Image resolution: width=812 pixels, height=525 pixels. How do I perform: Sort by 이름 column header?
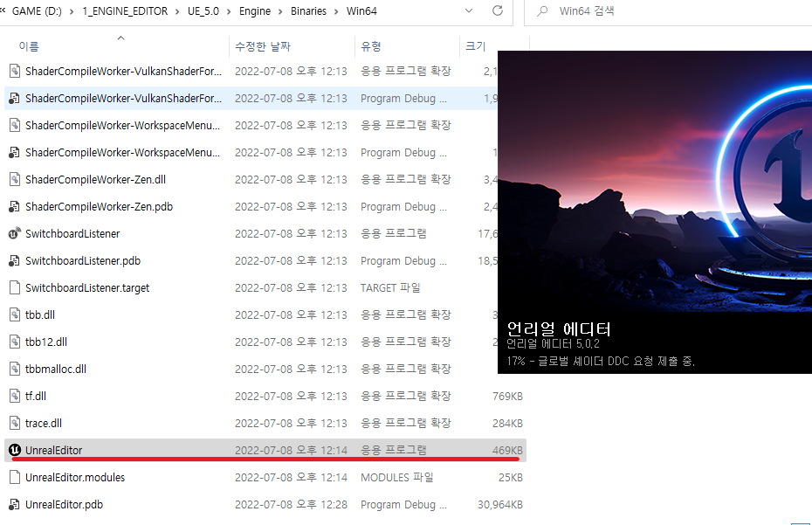click(x=29, y=46)
